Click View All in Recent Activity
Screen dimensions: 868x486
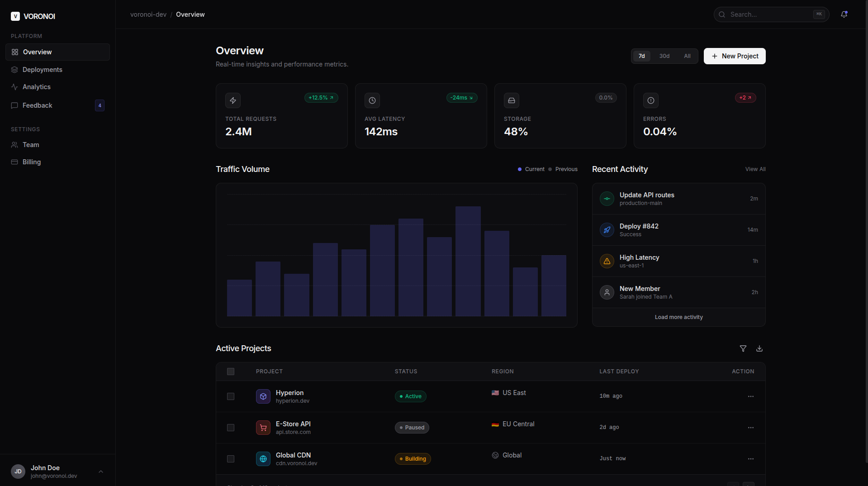(754, 169)
